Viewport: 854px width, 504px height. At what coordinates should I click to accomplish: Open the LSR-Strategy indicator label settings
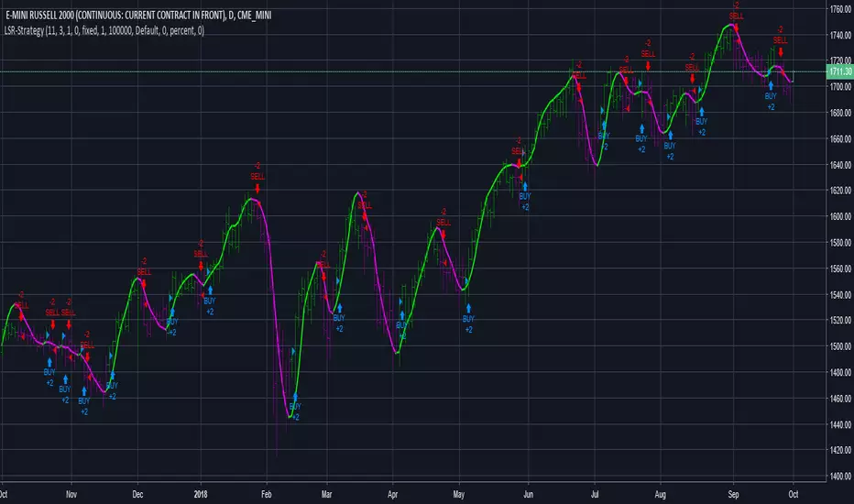pos(104,30)
